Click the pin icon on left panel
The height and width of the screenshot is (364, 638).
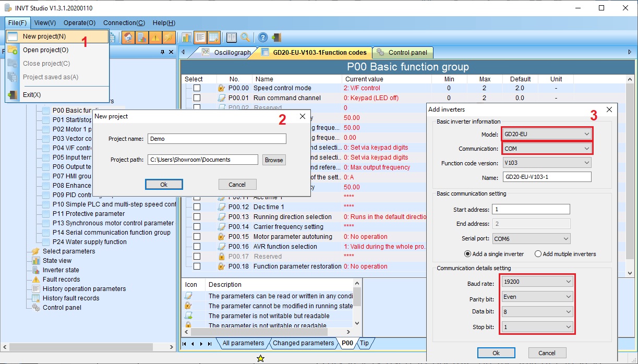click(x=162, y=52)
